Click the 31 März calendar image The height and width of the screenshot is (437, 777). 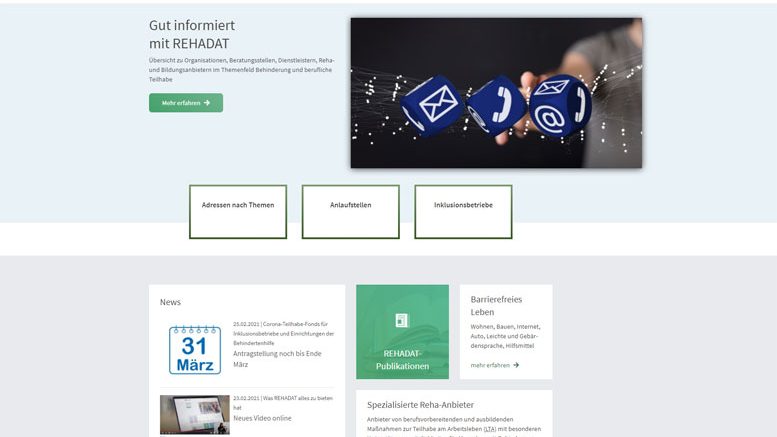click(x=193, y=349)
